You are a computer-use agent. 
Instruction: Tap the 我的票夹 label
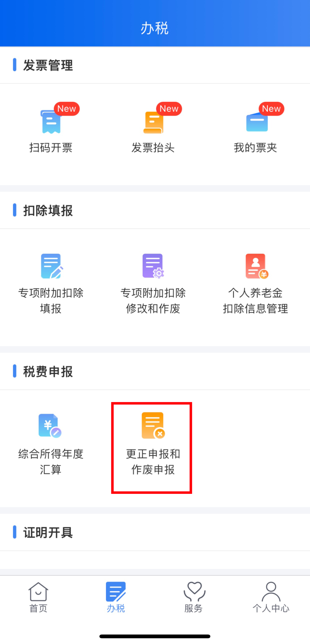click(255, 148)
